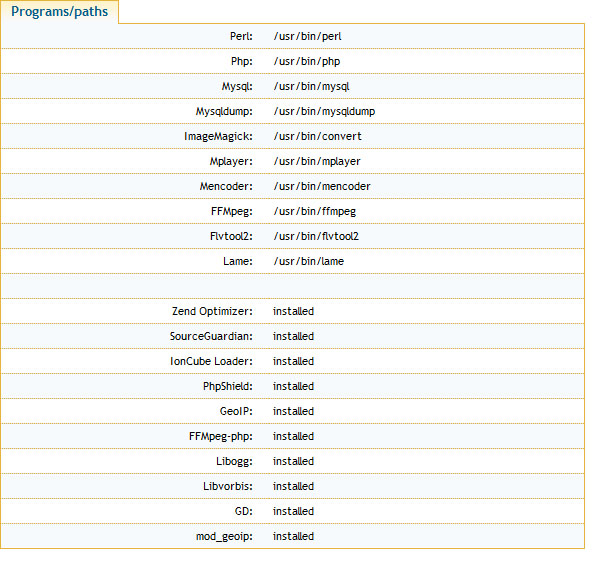Select the GeoIP installed status
Image resolution: width=595 pixels, height=570 pixels.
293,411
